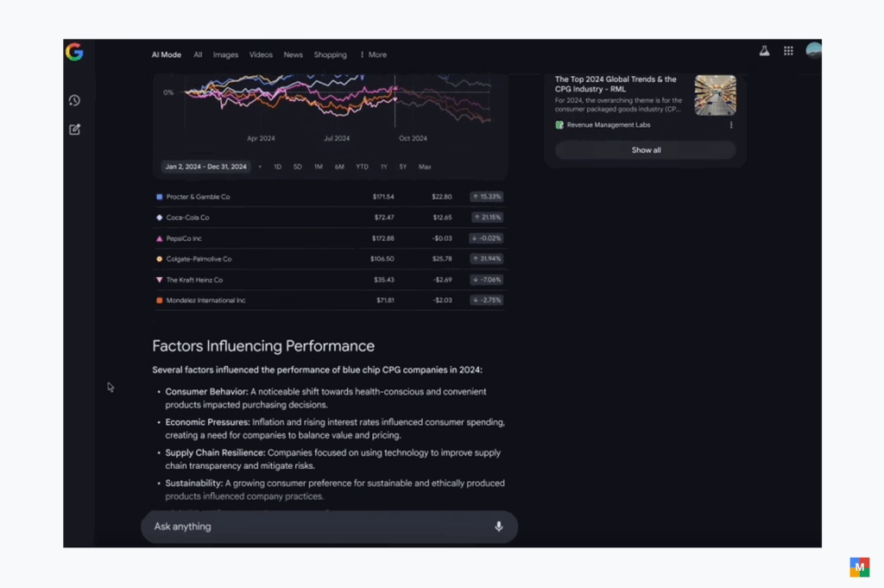Select the 1Y chart range

click(384, 167)
